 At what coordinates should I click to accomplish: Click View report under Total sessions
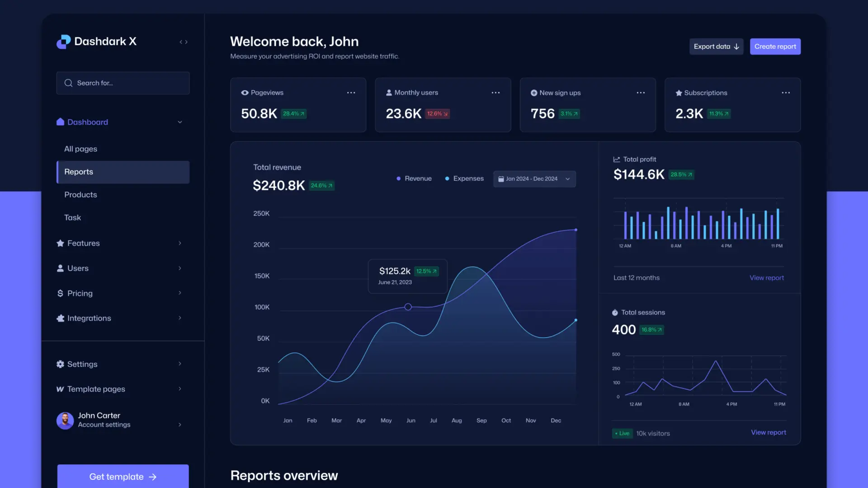(768, 432)
